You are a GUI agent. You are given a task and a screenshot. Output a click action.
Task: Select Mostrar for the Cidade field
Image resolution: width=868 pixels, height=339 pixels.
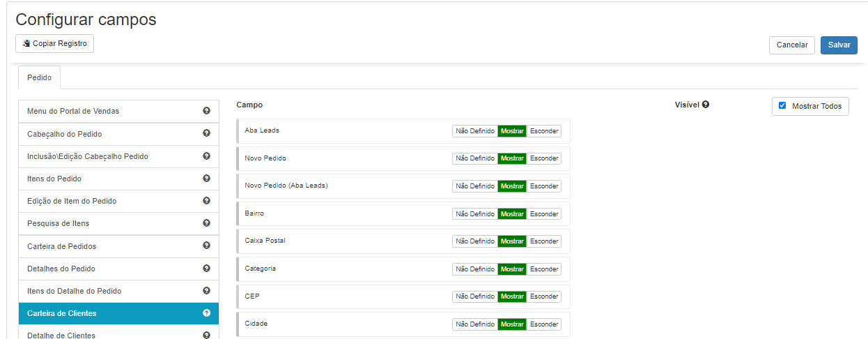(x=512, y=324)
